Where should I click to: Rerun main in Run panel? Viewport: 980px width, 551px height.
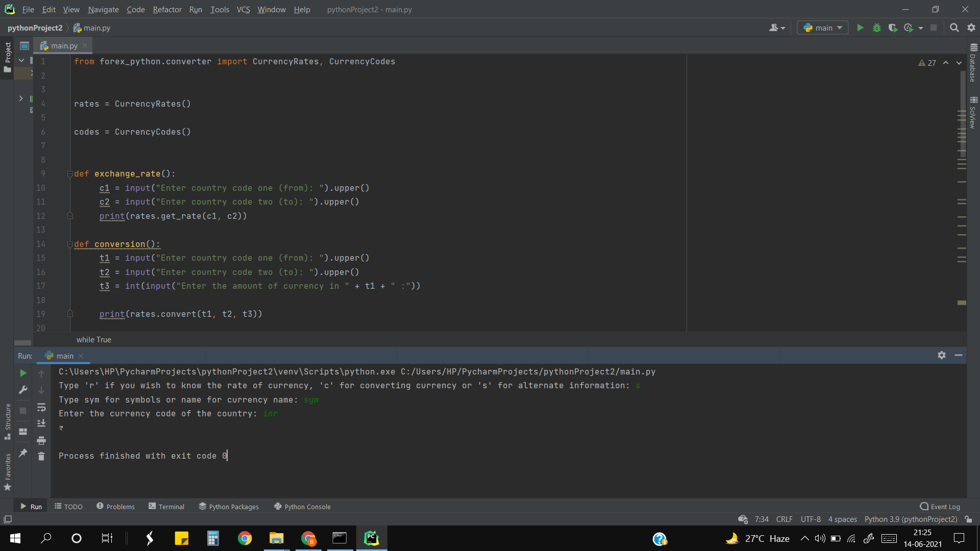pyautogui.click(x=23, y=373)
